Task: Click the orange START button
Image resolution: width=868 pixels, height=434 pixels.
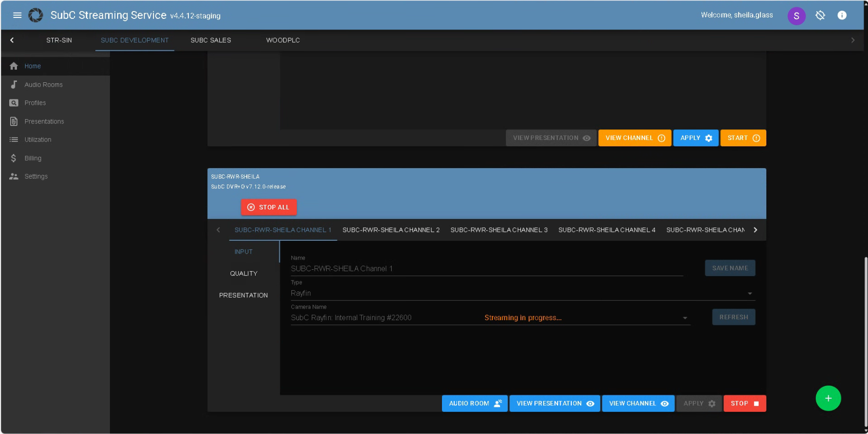Action: click(743, 138)
